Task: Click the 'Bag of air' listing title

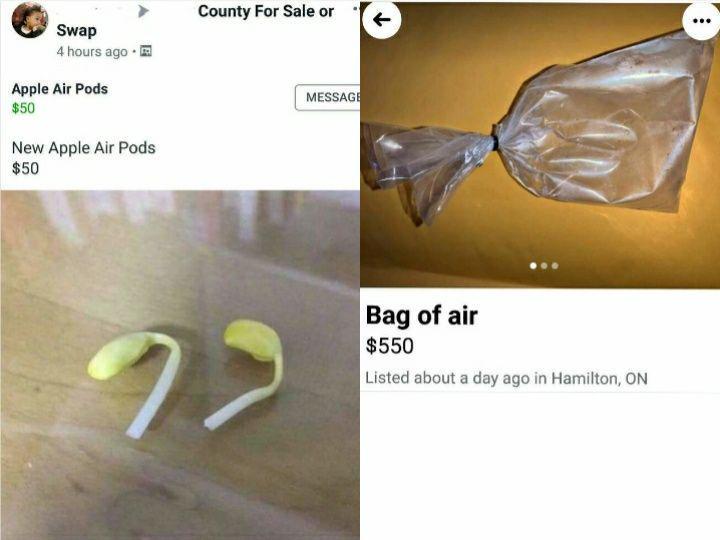Action: pyautogui.click(x=422, y=316)
